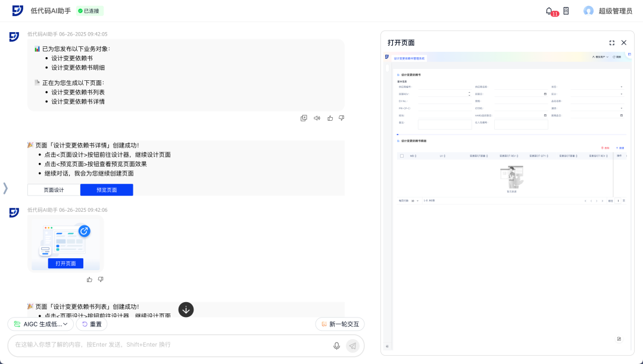Click the device icon next to notifications
Image resolution: width=643 pixels, height=364 pixels.
[x=566, y=11]
